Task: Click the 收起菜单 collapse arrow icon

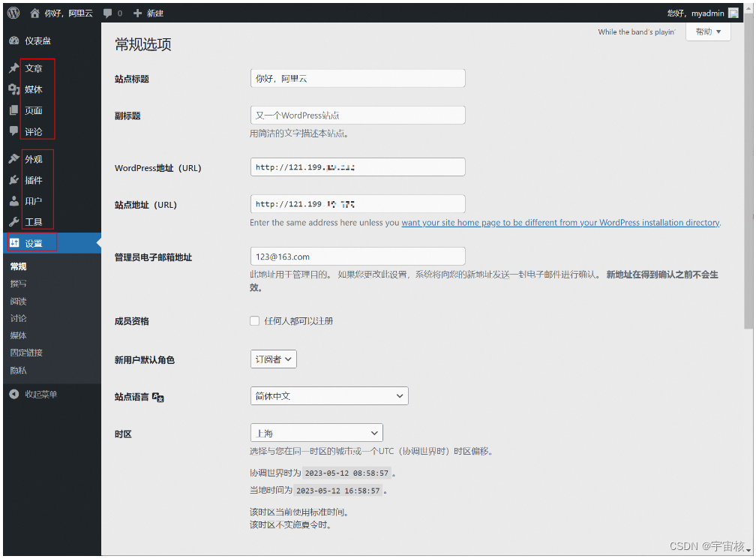Action: click(x=14, y=394)
